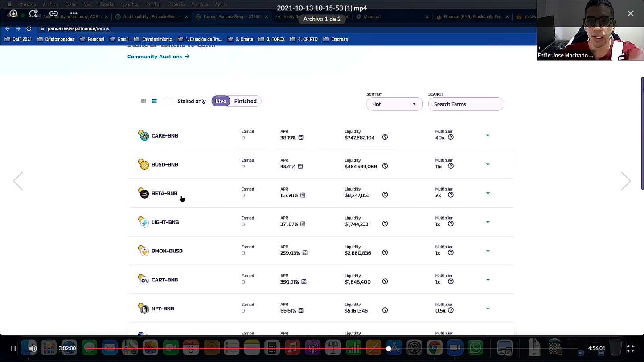Show multiplier help for 11x BUSD-BNB
Viewport: 644px width, 362px height.
451,166
